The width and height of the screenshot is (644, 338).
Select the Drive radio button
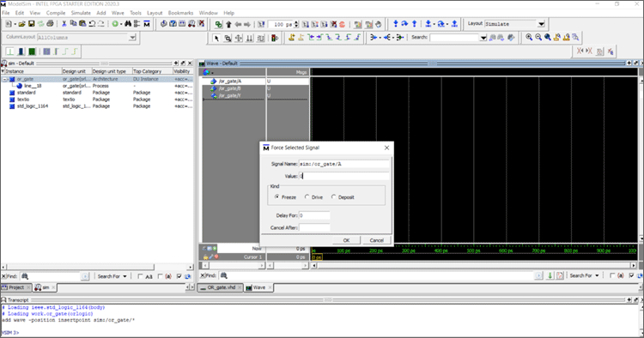click(x=307, y=197)
